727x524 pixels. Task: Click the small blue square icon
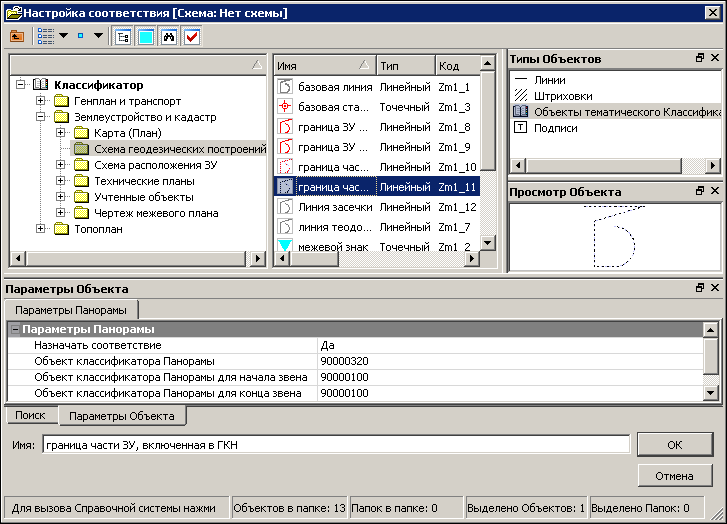pyautogui.click(x=81, y=36)
